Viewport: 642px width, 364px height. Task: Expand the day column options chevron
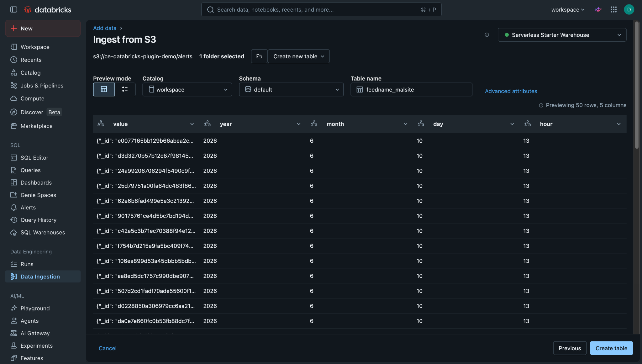pyautogui.click(x=512, y=124)
